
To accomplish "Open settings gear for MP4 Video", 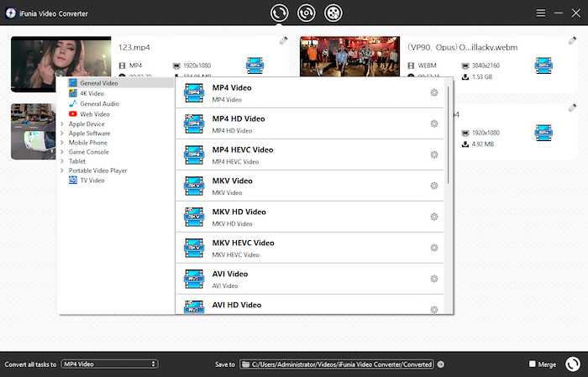I will pyautogui.click(x=434, y=92).
